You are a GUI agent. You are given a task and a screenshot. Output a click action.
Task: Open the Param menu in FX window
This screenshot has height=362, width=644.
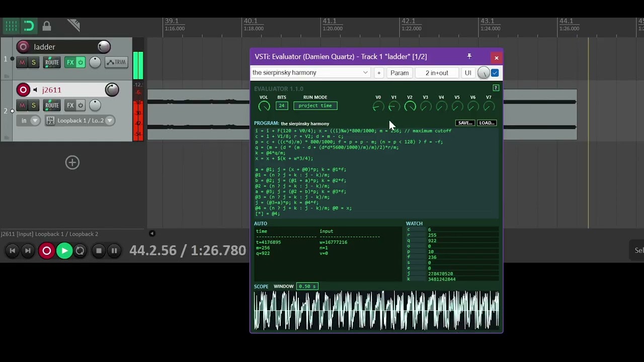399,73
